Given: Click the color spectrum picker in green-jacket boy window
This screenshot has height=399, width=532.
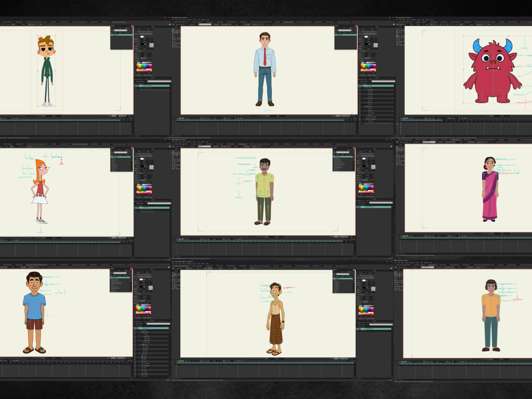Looking at the screenshot, I should point(144,67).
